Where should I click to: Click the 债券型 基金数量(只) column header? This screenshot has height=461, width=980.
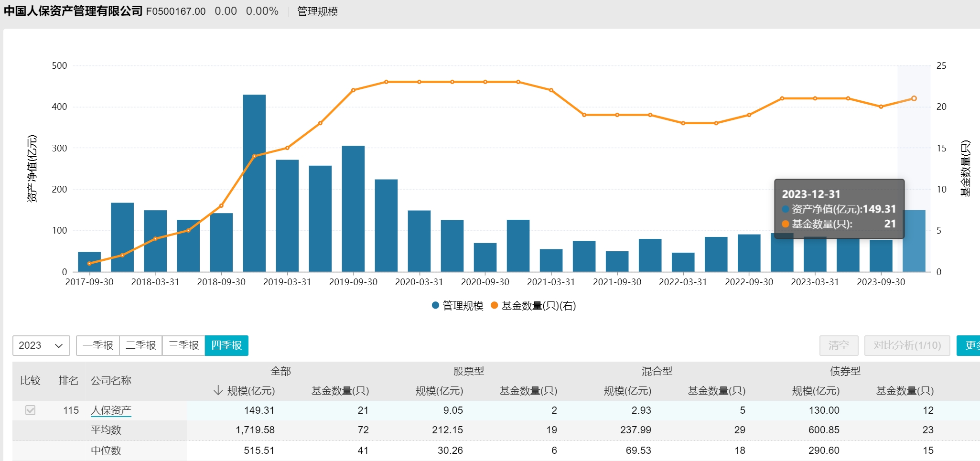click(x=905, y=391)
